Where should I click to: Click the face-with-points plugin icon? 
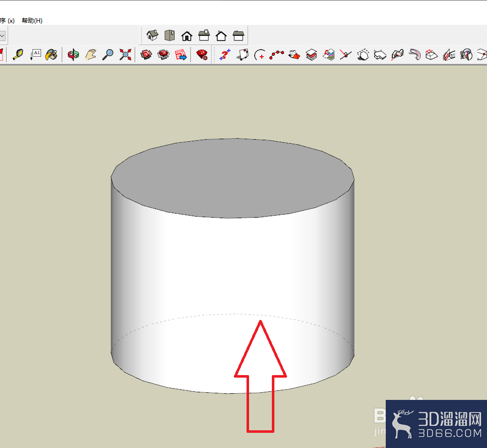point(242,55)
